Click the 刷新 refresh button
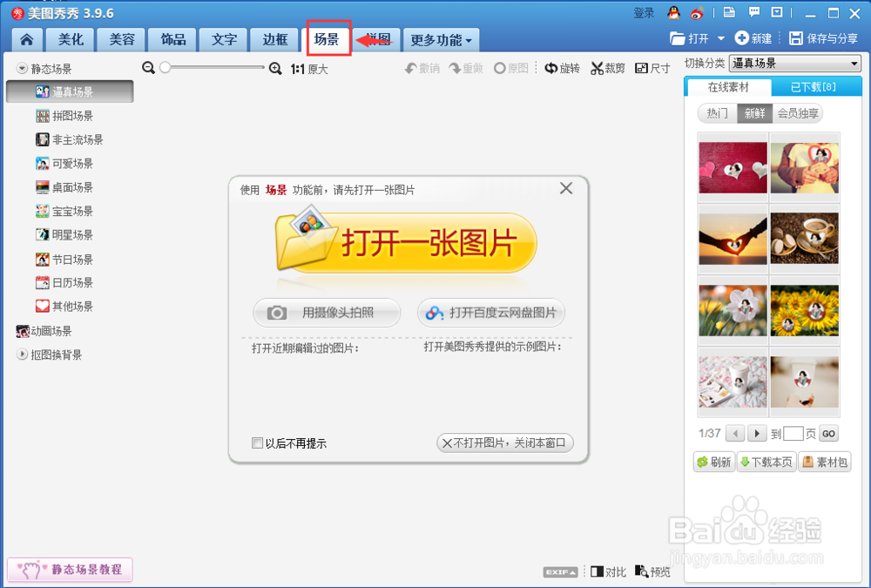The height and width of the screenshot is (588, 871). [x=714, y=462]
